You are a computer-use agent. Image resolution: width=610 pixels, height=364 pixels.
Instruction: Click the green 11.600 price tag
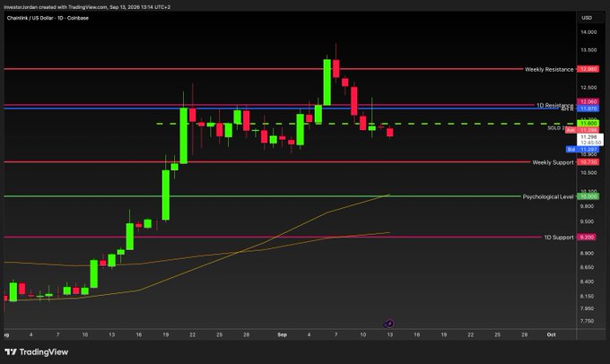[588, 124]
